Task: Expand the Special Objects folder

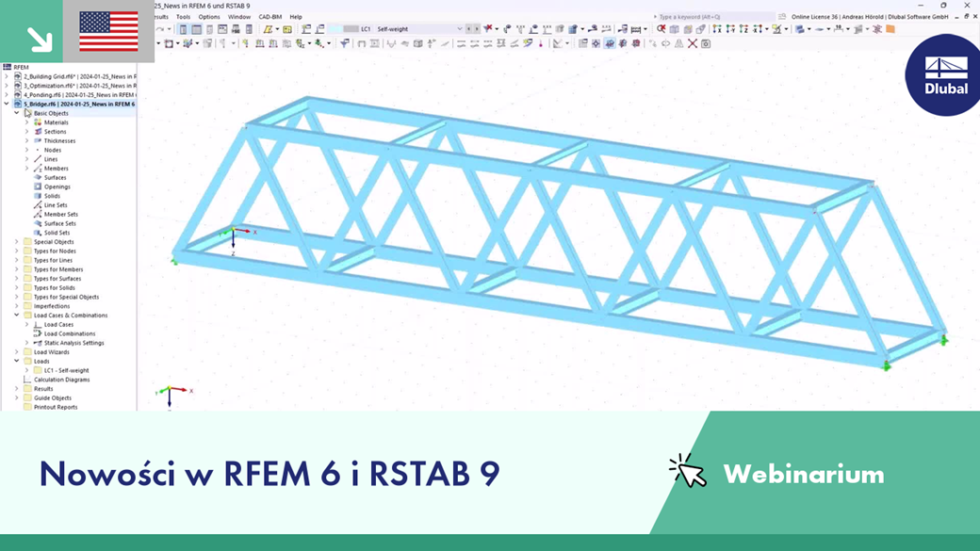Action: click(17, 242)
